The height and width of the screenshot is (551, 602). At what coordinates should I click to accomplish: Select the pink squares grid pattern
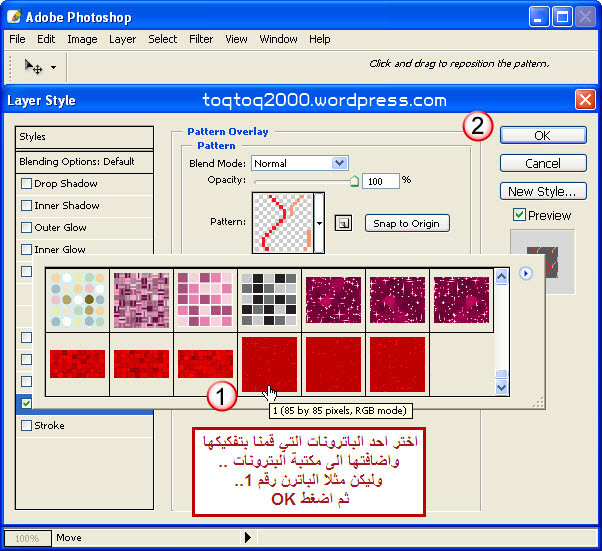pos(205,299)
